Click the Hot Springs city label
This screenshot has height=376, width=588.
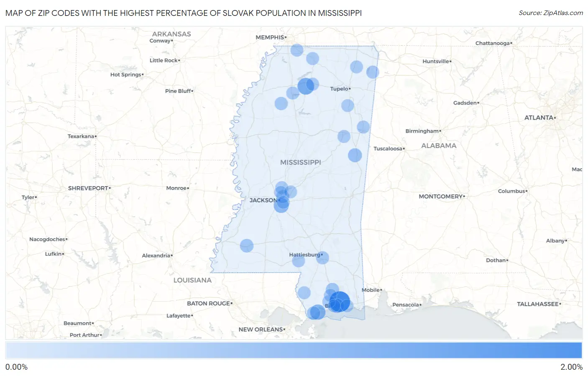(126, 74)
